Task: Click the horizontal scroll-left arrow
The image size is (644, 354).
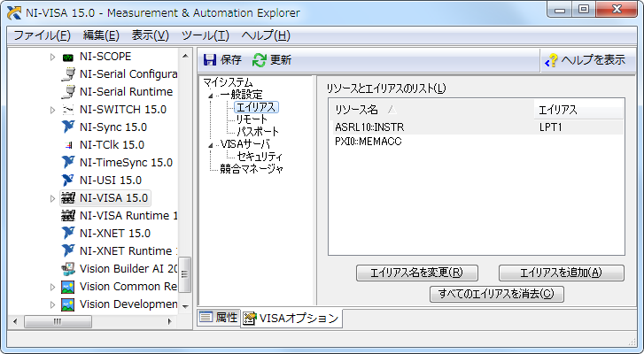Action: click(x=15, y=321)
